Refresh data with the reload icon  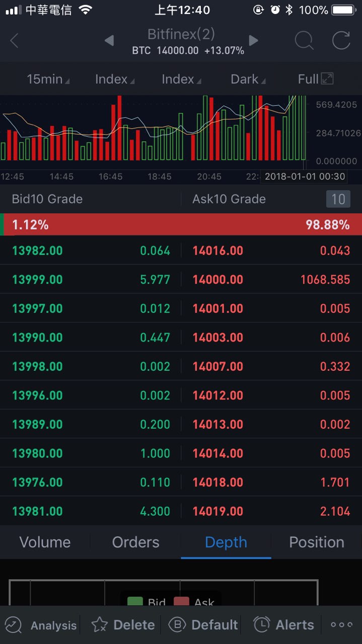click(341, 41)
